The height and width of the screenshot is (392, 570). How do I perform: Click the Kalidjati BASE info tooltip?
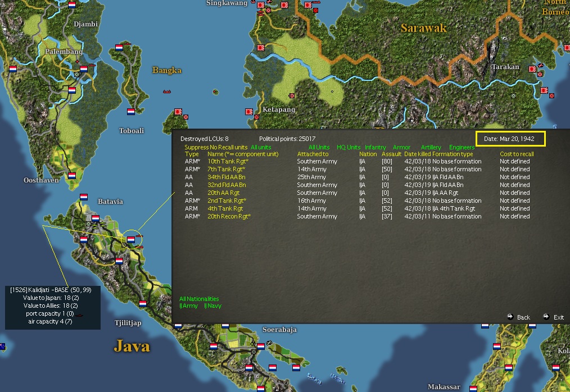[x=53, y=308]
